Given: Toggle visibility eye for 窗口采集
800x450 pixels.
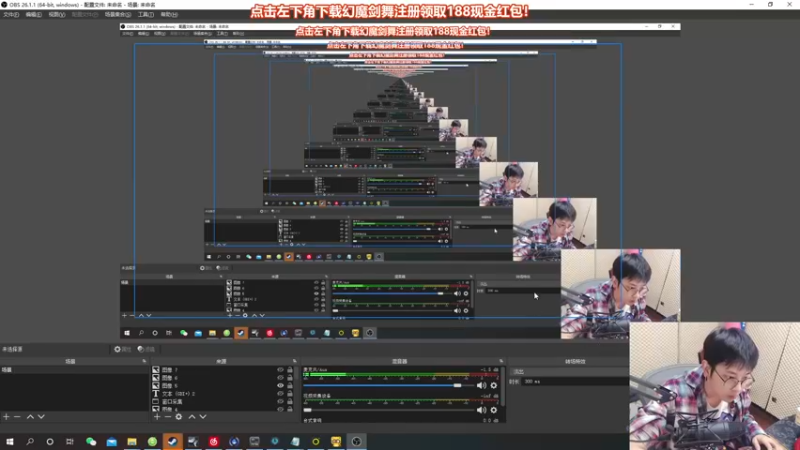Looking at the screenshot, I should (280, 402).
